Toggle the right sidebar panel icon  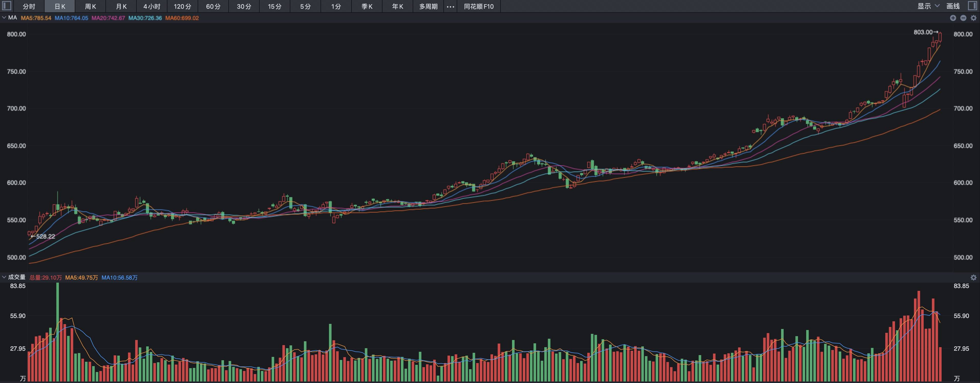[972, 6]
